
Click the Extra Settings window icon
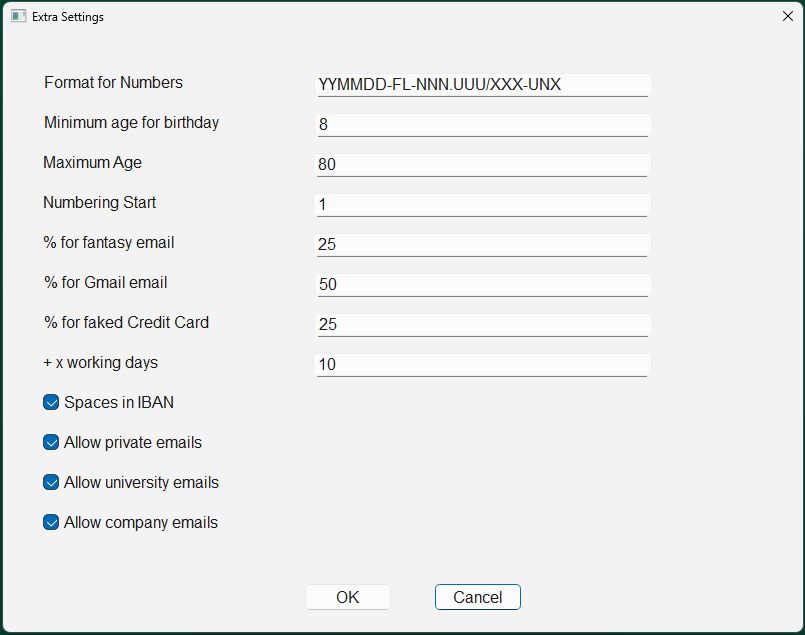tap(18, 16)
